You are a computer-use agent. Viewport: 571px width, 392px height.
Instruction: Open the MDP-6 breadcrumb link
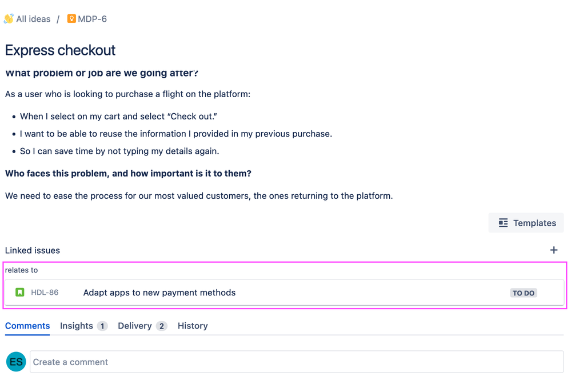pos(92,18)
